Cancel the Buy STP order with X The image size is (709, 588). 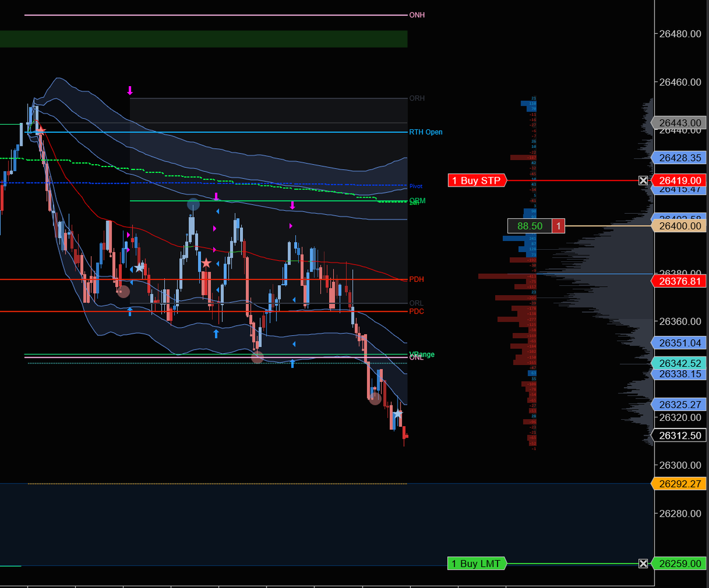[643, 181]
